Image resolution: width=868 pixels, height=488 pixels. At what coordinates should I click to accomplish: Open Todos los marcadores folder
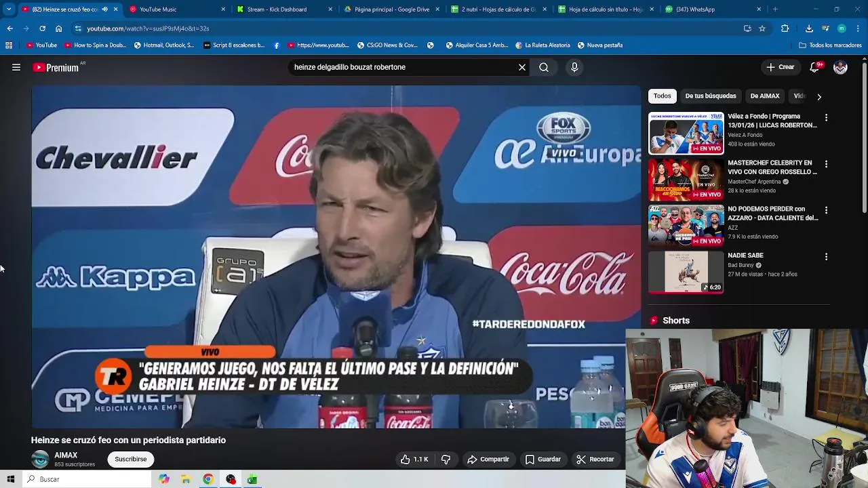(831, 45)
